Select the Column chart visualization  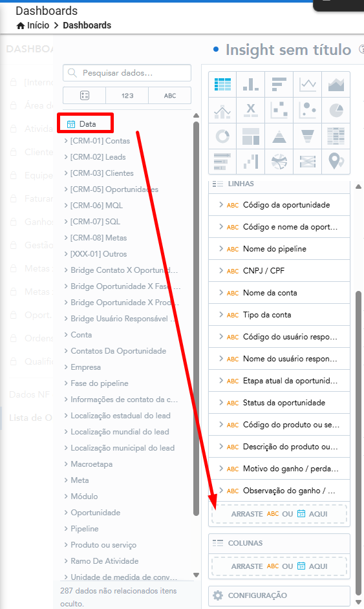point(251,84)
